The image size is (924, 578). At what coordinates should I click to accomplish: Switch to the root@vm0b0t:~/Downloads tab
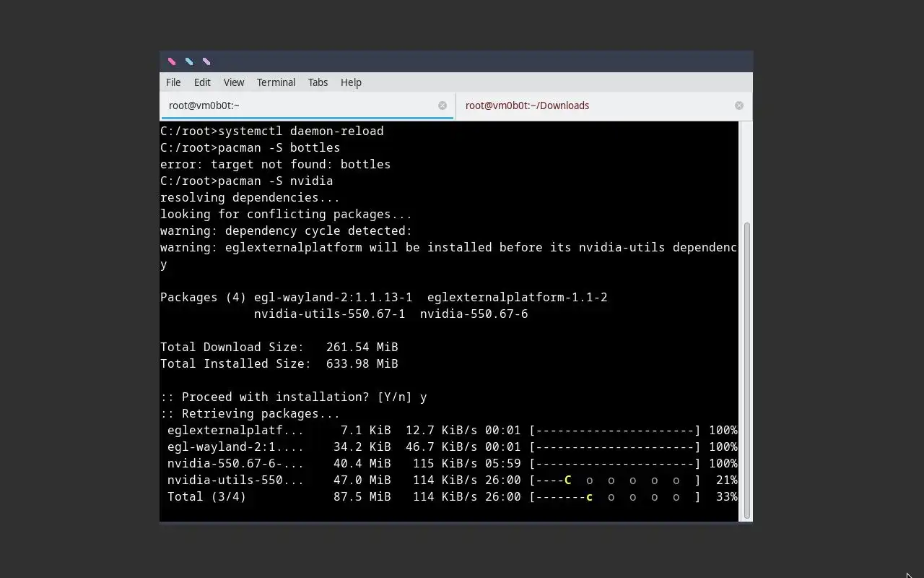tap(604, 105)
